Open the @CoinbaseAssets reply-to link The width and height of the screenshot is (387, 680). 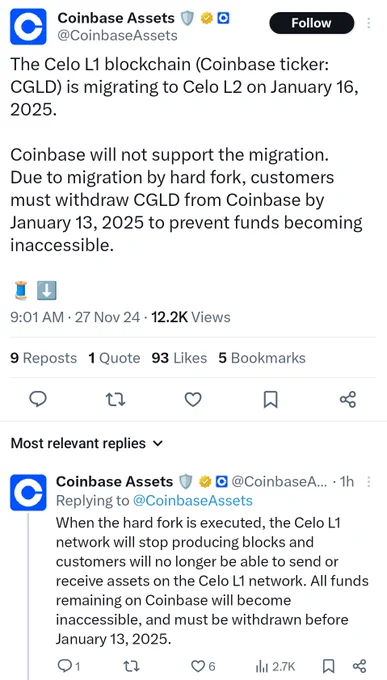[192, 500]
